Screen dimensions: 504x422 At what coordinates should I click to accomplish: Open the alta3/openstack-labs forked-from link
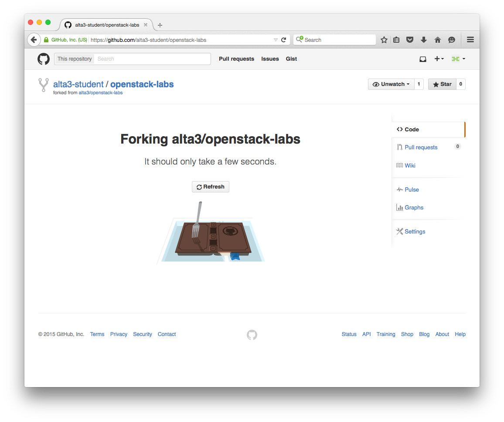click(100, 93)
